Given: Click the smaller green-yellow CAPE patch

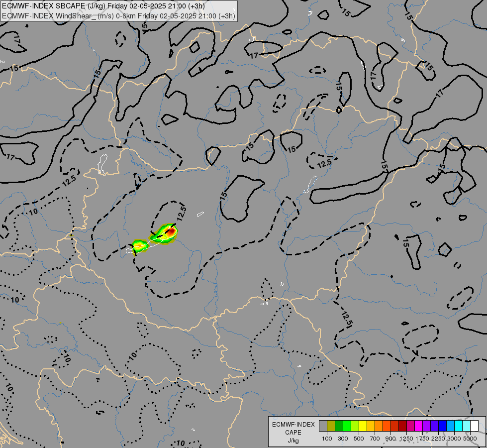Looking at the screenshot, I should click(x=139, y=246).
